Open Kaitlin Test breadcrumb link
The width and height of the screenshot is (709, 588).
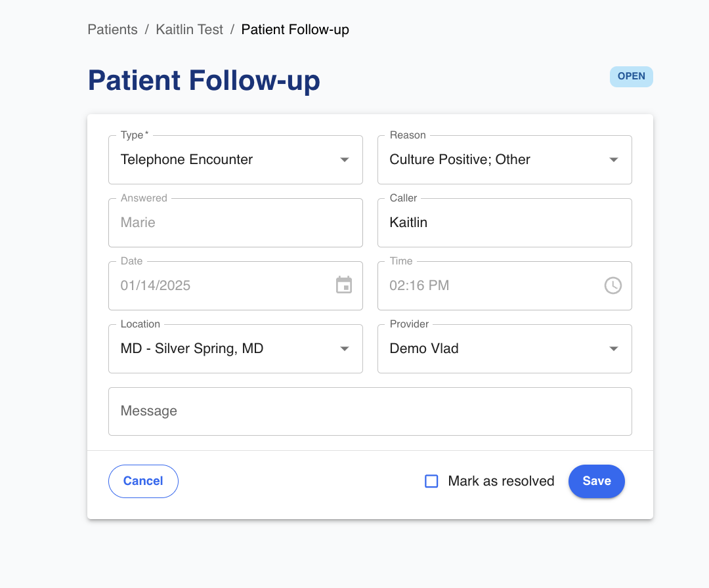pyautogui.click(x=189, y=30)
